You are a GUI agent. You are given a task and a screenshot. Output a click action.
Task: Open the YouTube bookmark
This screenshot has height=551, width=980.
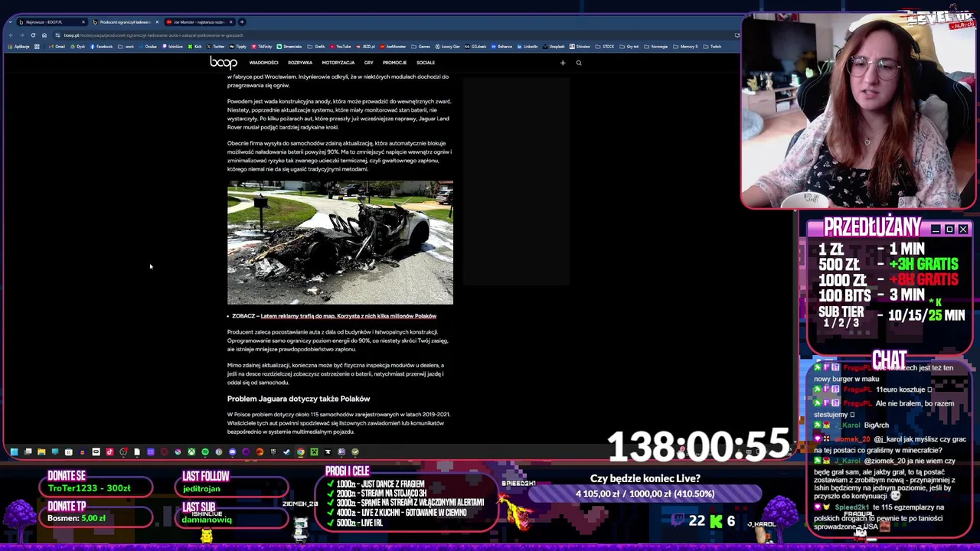pos(340,47)
